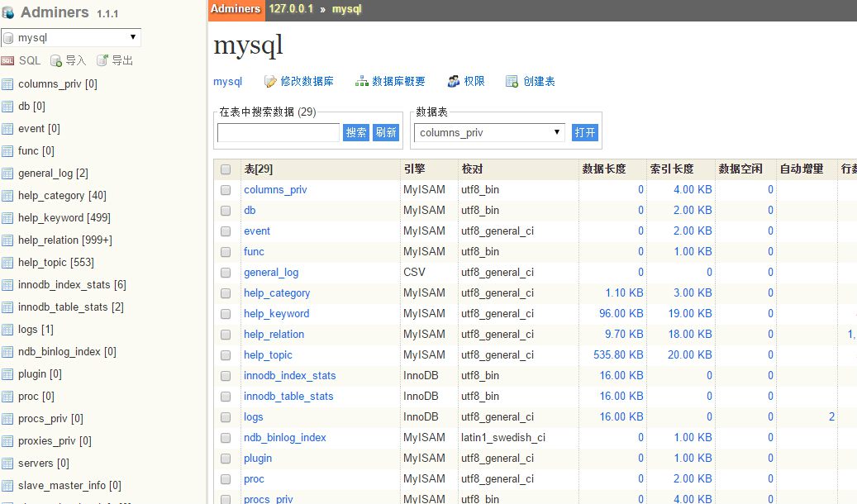The height and width of the screenshot is (504, 857).
Task: Click the table icon beside columns_priv in sidebar
Action: (x=7, y=84)
